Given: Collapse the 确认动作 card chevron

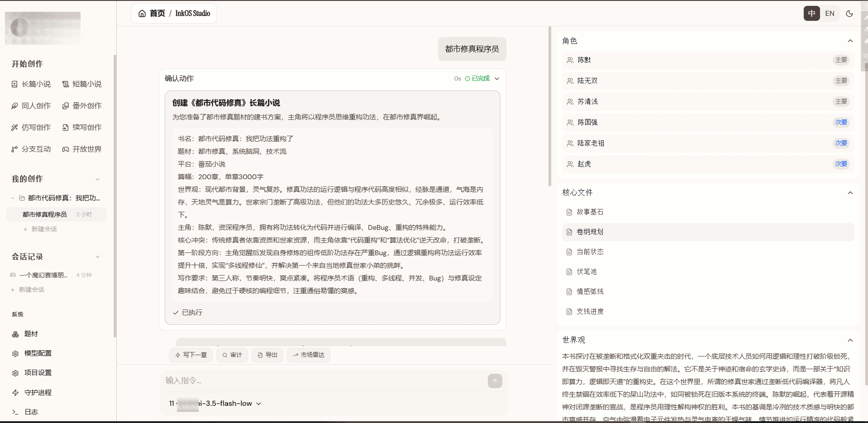Looking at the screenshot, I should [x=497, y=79].
